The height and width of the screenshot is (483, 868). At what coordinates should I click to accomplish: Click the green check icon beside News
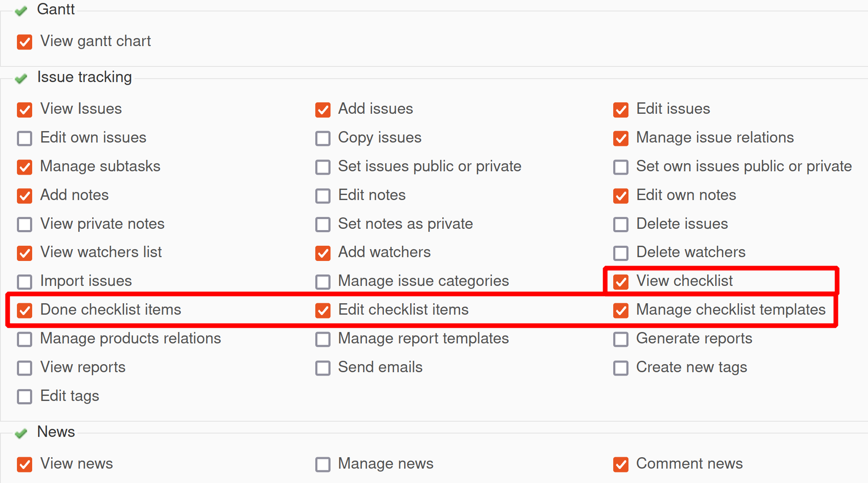pyautogui.click(x=21, y=433)
